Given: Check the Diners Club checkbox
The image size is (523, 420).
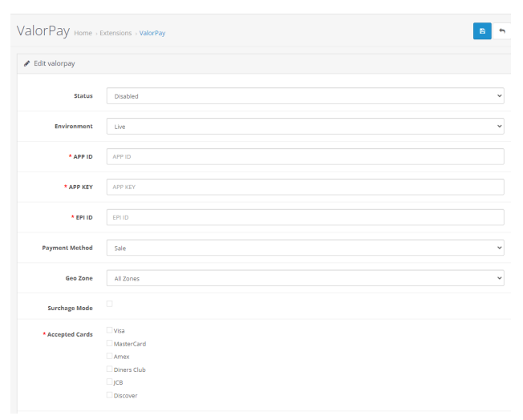Looking at the screenshot, I should (109, 369).
